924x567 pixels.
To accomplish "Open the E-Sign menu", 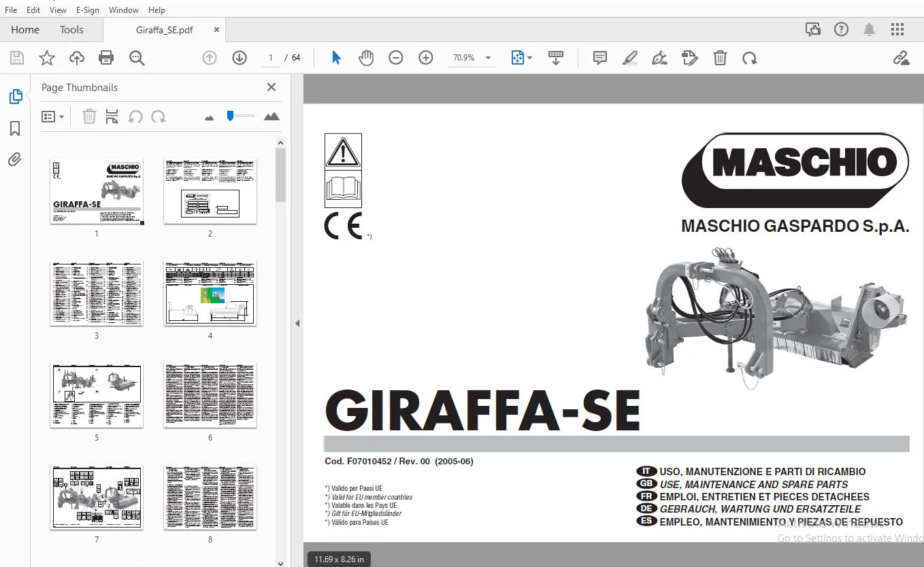I will (88, 10).
